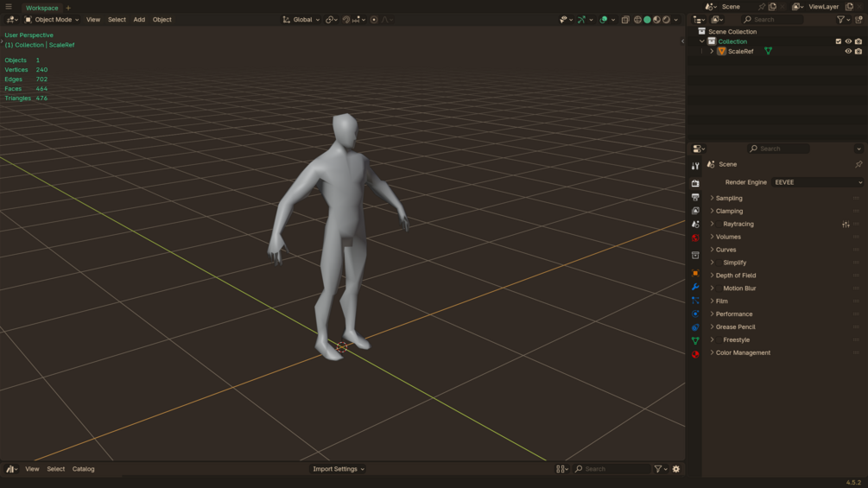
Task: Pin the Scene properties panel
Action: 858,164
